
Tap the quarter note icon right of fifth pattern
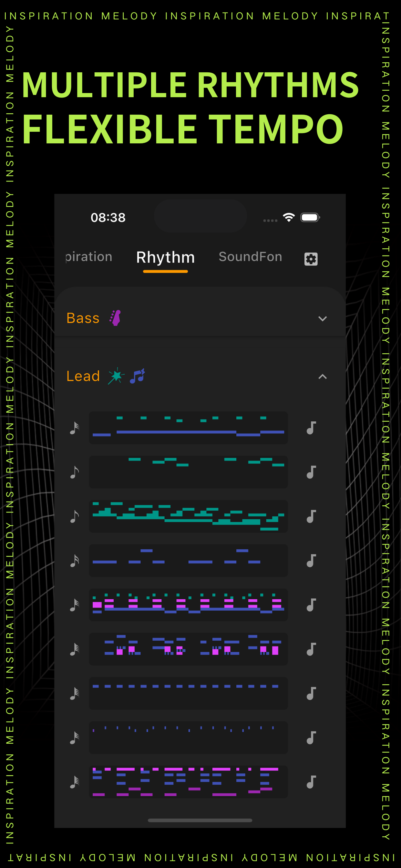311,605
